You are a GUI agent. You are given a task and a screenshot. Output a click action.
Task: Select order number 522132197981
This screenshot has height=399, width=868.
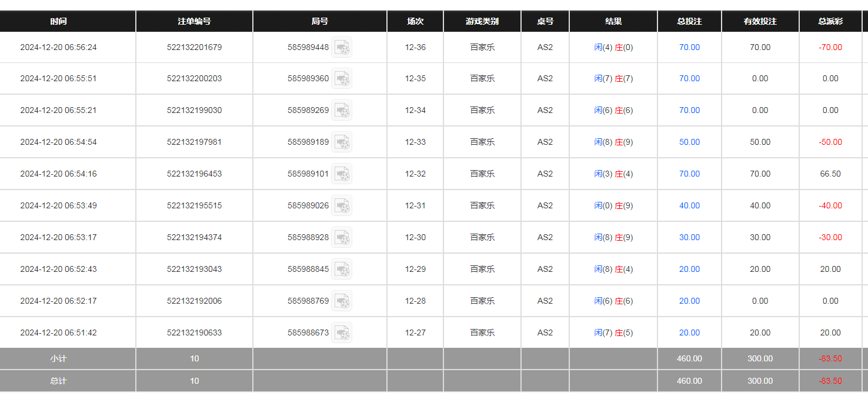click(194, 142)
